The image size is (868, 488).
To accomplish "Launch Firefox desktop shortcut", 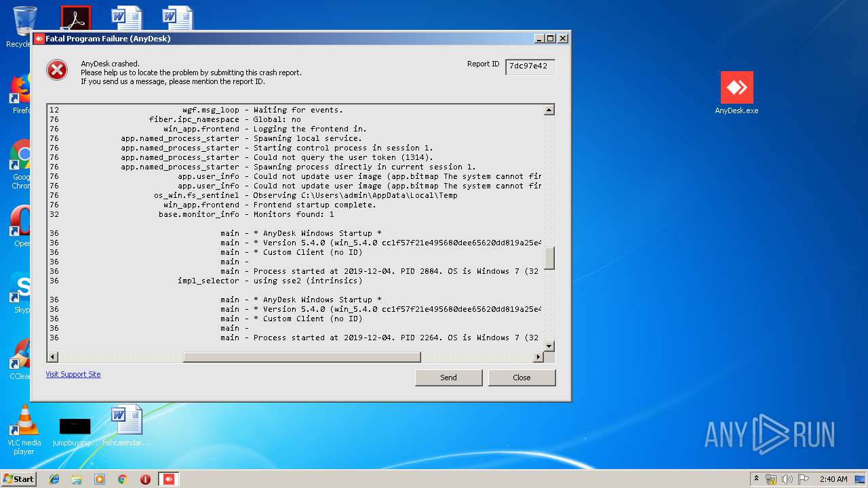I will [20, 94].
